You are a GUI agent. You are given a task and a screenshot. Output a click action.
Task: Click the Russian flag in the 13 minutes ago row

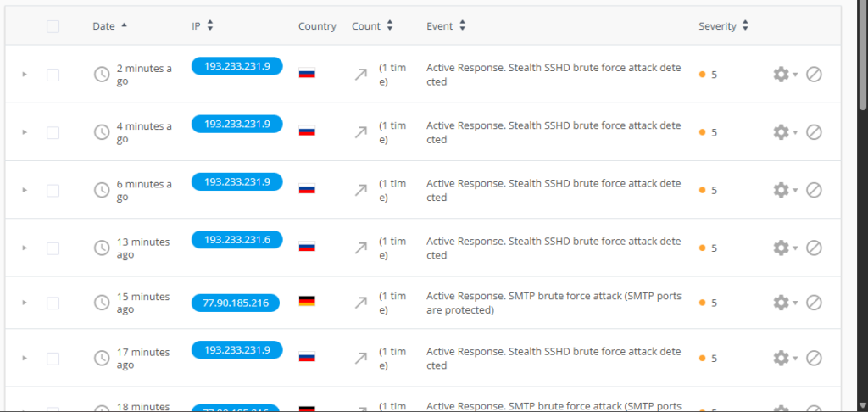pos(307,248)
